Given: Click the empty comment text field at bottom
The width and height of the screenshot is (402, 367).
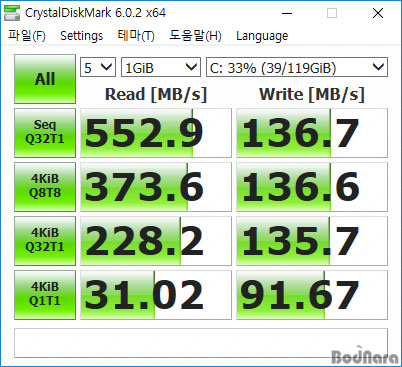Looking at the screenshot, I should point(201,343).
